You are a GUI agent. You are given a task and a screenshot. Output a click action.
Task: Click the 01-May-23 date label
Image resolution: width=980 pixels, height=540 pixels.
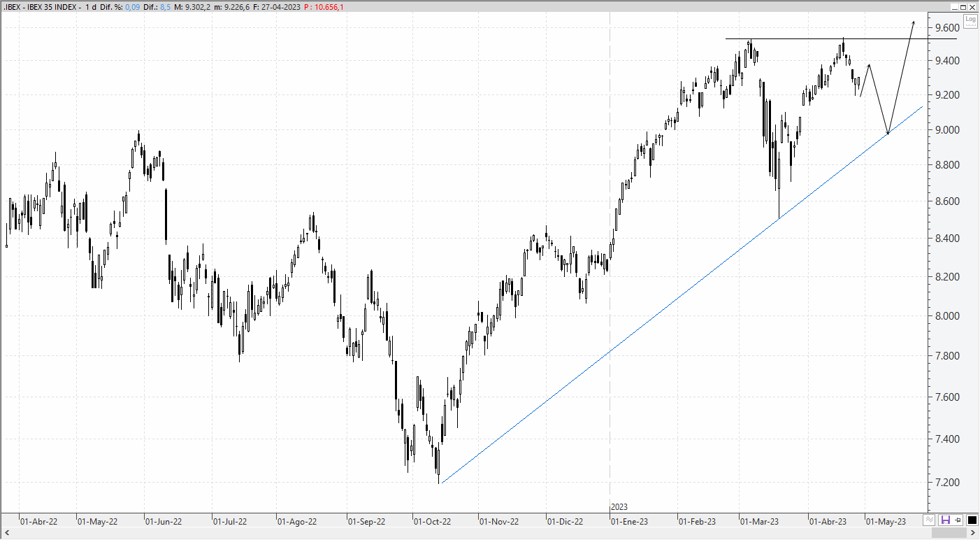(886, 521)
